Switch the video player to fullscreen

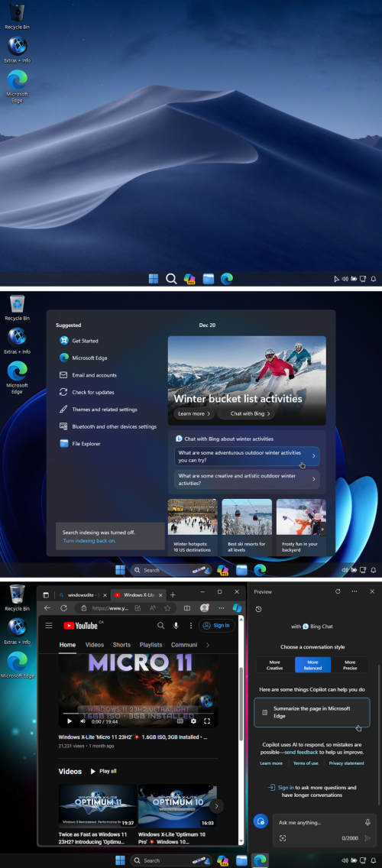pyautogui.click(x=207, y=721)
